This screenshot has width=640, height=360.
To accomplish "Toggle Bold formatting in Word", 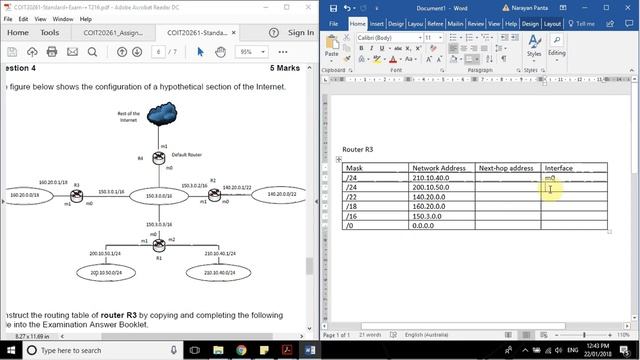I will [361, 48].
